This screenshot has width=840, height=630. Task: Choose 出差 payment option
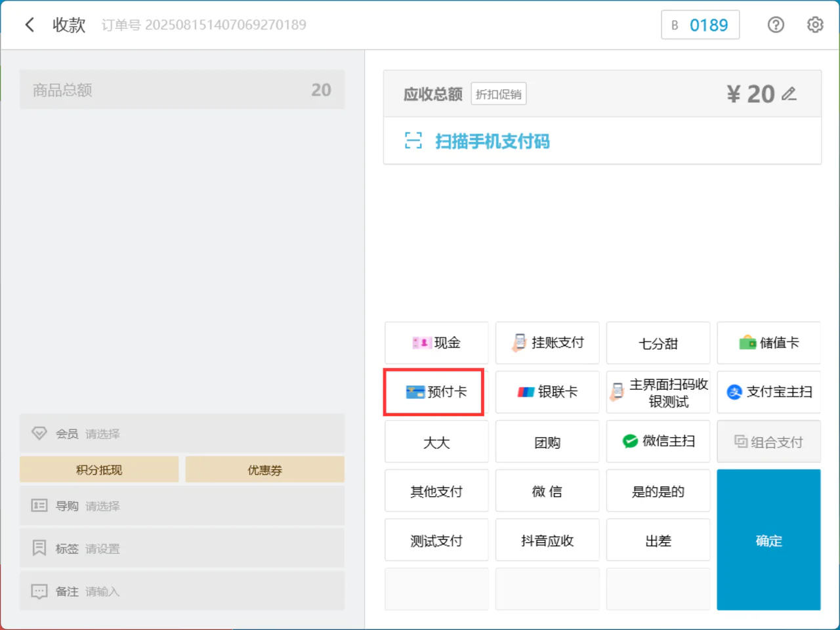(x=658, y=540)
